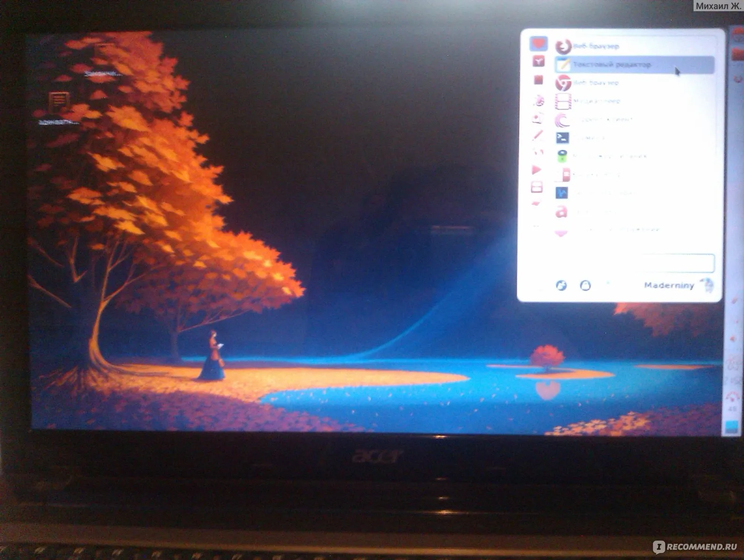The image size is (744, 560).
Task: Launch the Chrome Веб-браузер entry
Action: [x=633, y=83]
